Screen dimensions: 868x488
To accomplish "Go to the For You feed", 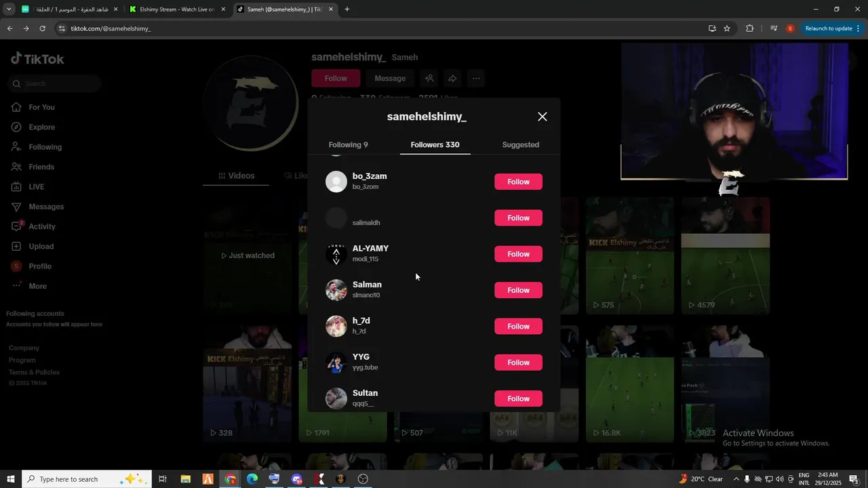I will [41, 107].
